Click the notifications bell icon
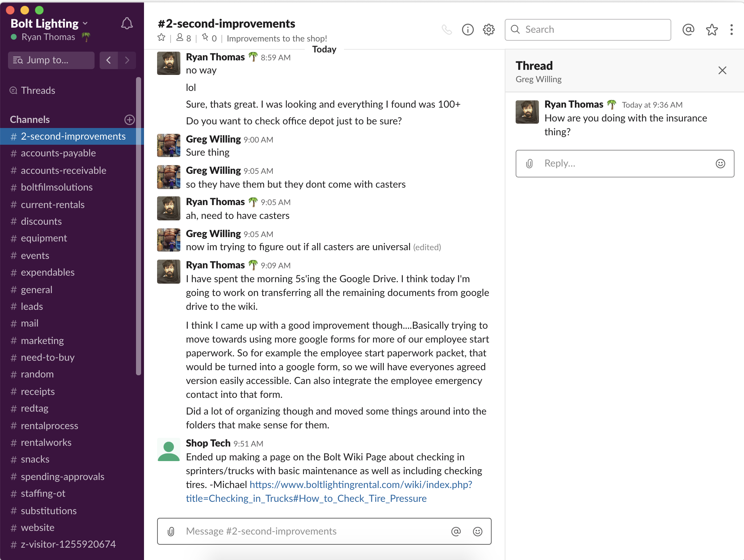Screen dimensions: 744x560 coord(127,24)
